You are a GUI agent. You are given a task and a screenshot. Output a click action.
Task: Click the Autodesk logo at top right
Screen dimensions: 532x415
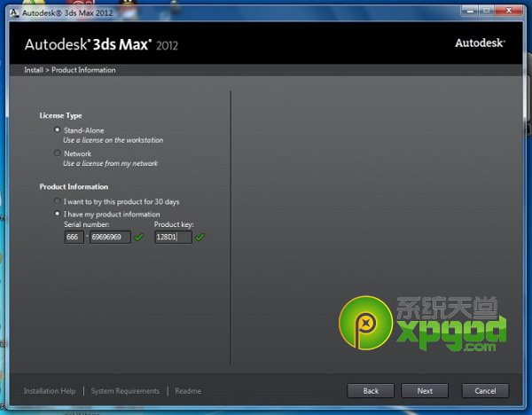point(481,43)
